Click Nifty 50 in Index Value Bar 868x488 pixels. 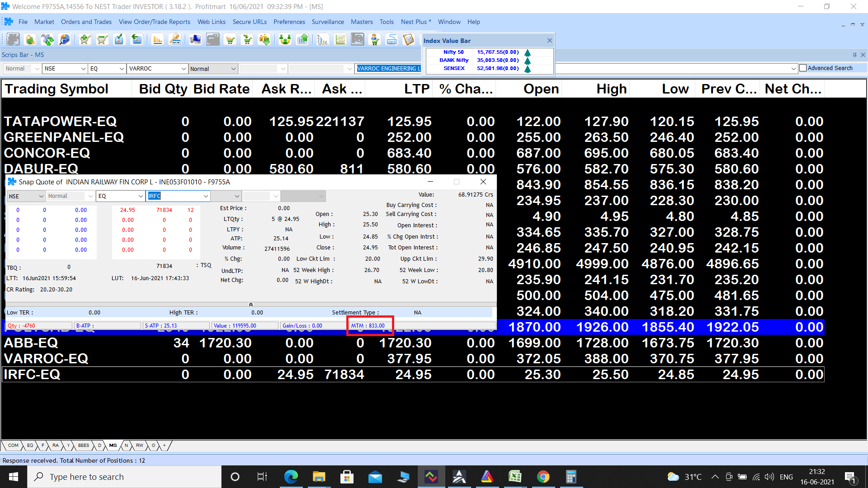453,52
